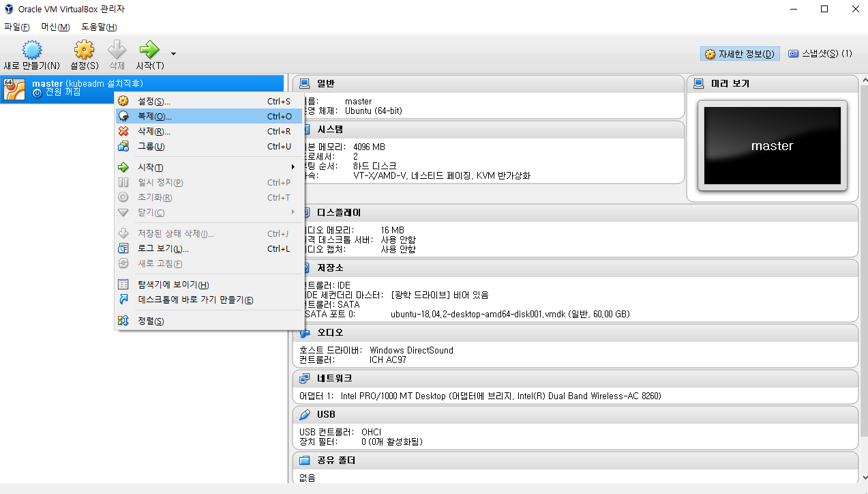Click the 삭제 toolbar arrow icon
This screenshot has width=868, height=494.
click(117, 50)
